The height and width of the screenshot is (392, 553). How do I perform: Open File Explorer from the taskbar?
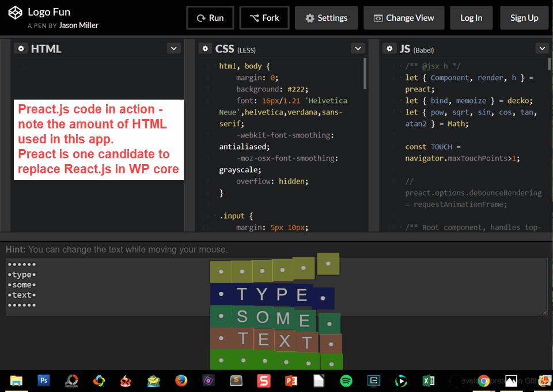[x=16, y=381]
